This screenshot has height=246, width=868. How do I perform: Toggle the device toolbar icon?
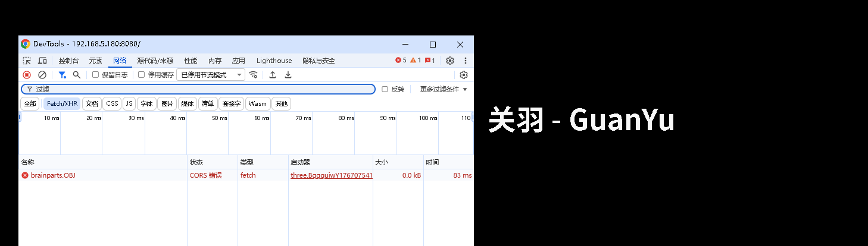pos(42,61)
